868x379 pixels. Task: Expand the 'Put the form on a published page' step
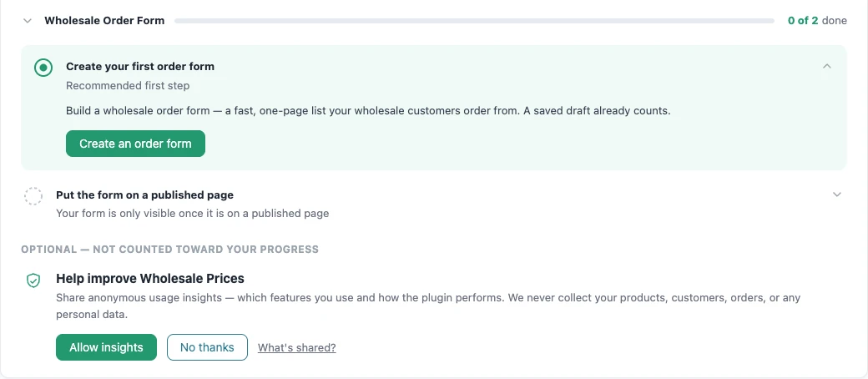click(x=837, y=195)
